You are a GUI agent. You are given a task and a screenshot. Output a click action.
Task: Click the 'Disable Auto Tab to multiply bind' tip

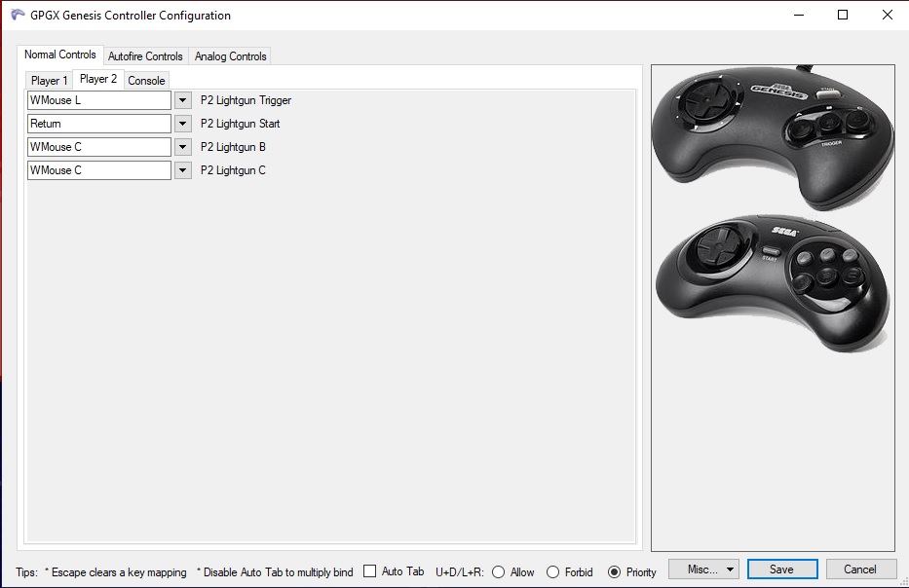[275, 572]
